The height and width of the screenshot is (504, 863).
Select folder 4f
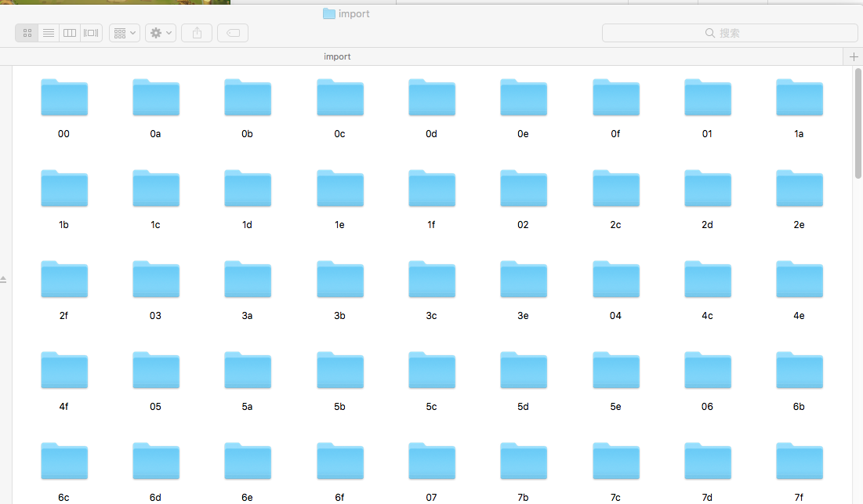point(63,370)
